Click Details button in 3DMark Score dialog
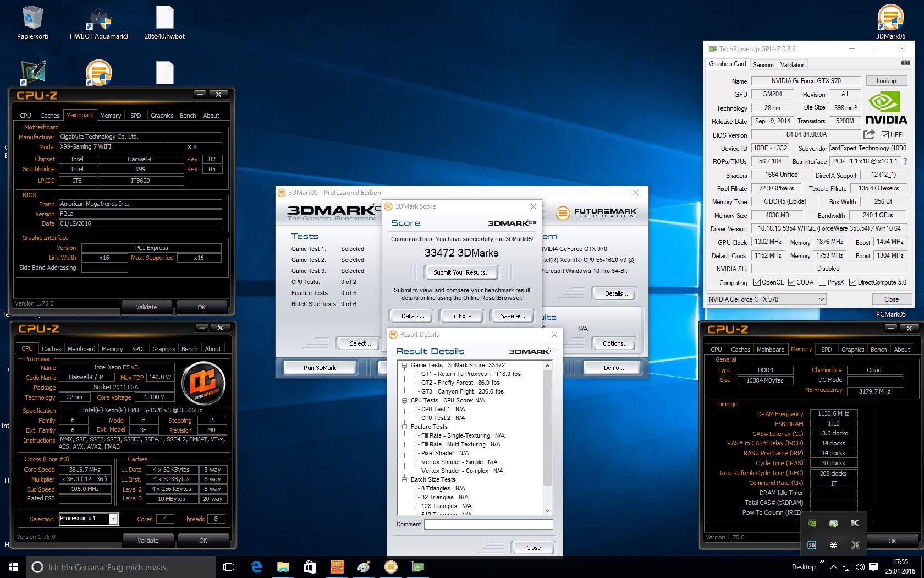The height and width of the screenshot is (578, 924). click(x=413, y=316)
